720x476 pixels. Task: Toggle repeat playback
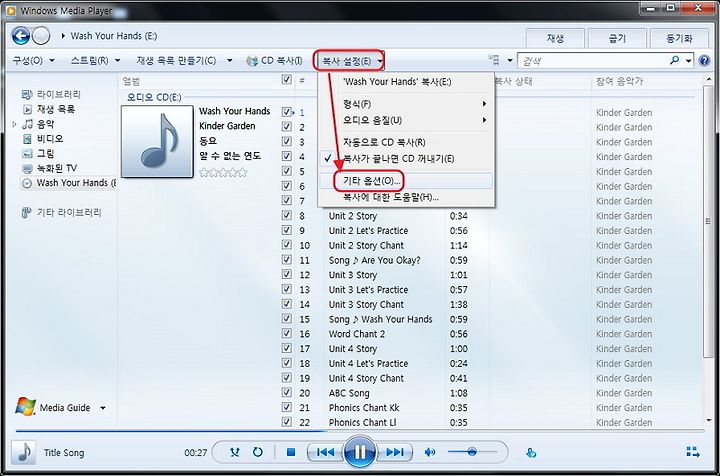pyautogui.click(x=258, y=453)
